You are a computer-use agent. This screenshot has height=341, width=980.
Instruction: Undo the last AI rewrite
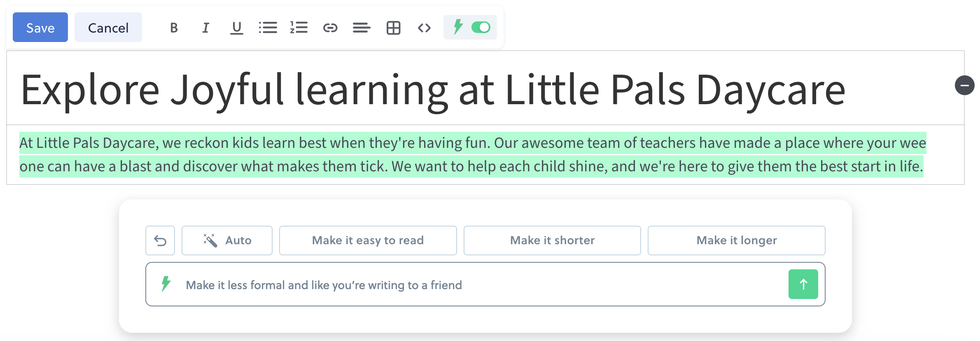pyautogui.click(x=160, y=241)
